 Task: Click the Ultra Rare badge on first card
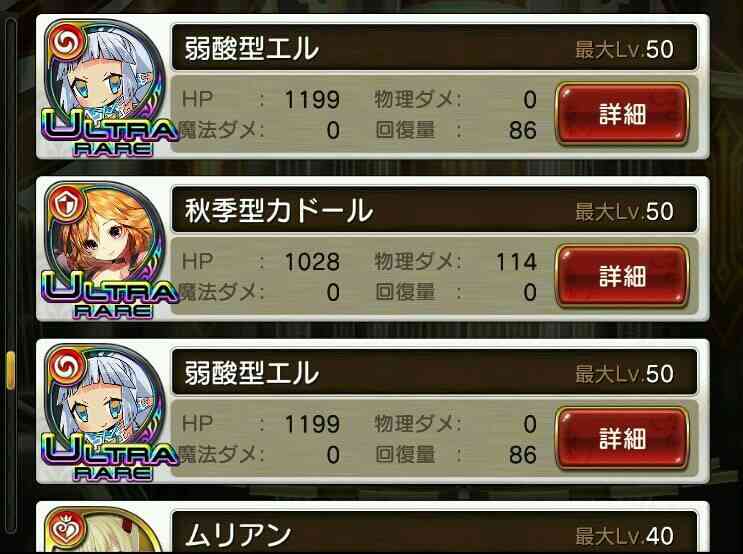111,133
